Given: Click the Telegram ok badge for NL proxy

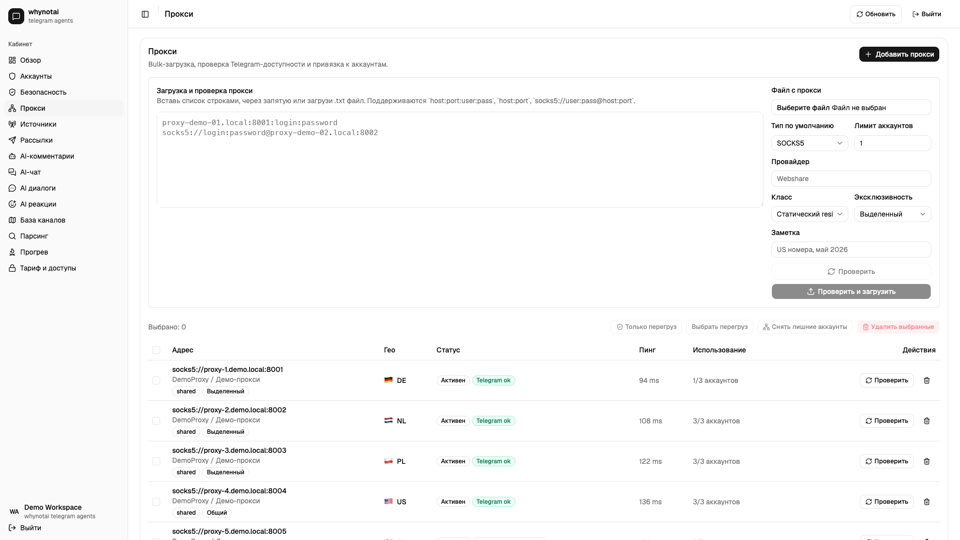Looking at the screenshot, I should 493,421.
